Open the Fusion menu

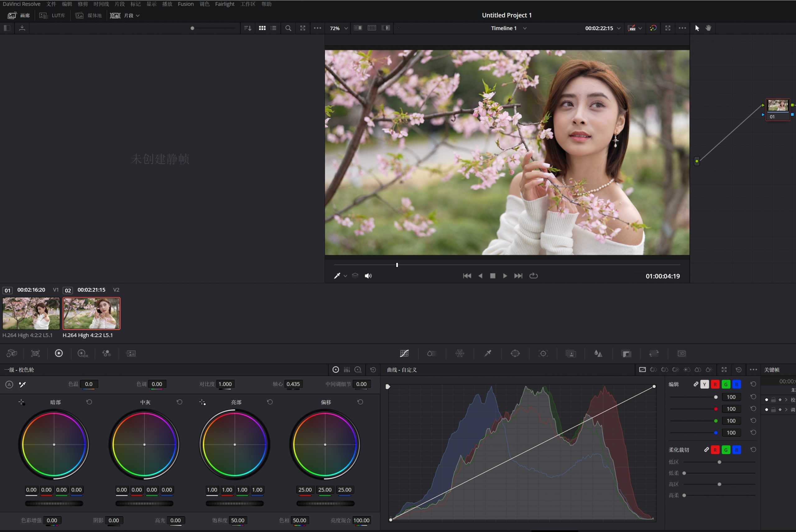(186, 4)
